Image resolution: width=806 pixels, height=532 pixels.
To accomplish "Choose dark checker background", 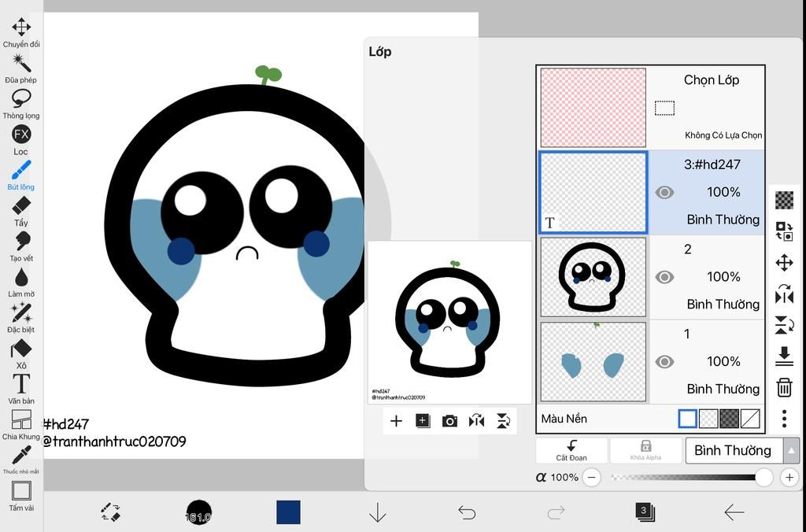I will coord(730,419).
